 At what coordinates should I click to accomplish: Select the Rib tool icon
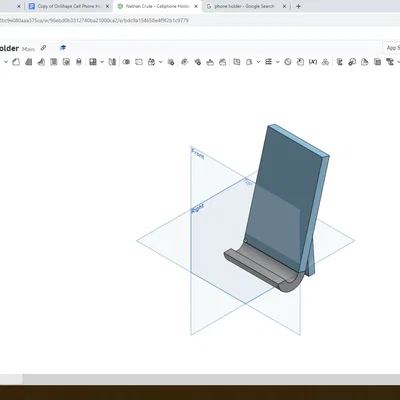[53, 62]
